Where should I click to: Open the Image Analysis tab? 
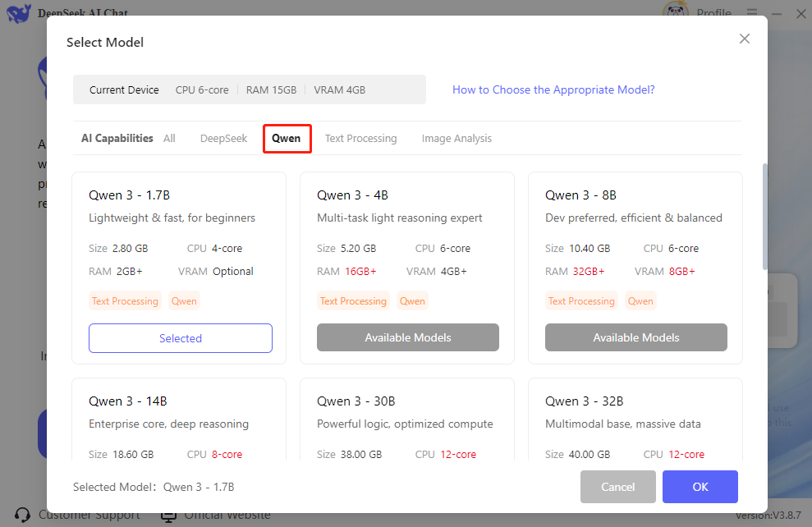pos(456,138)
